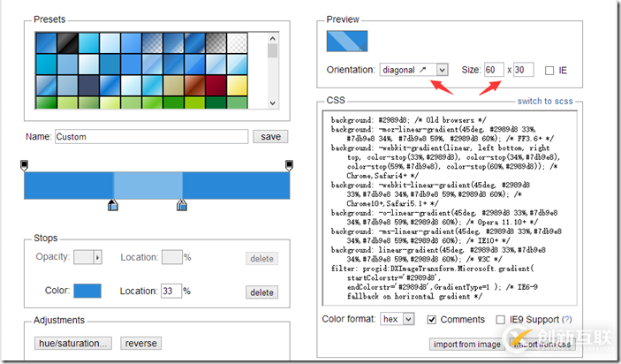Click the line with W3C comment
The width and height of the screenshot is (621, 364).
click(424, 259)
